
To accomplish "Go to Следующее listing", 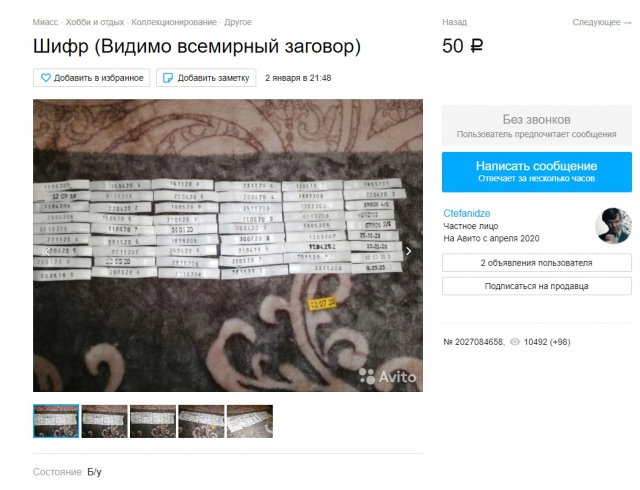I will [602, 22].
